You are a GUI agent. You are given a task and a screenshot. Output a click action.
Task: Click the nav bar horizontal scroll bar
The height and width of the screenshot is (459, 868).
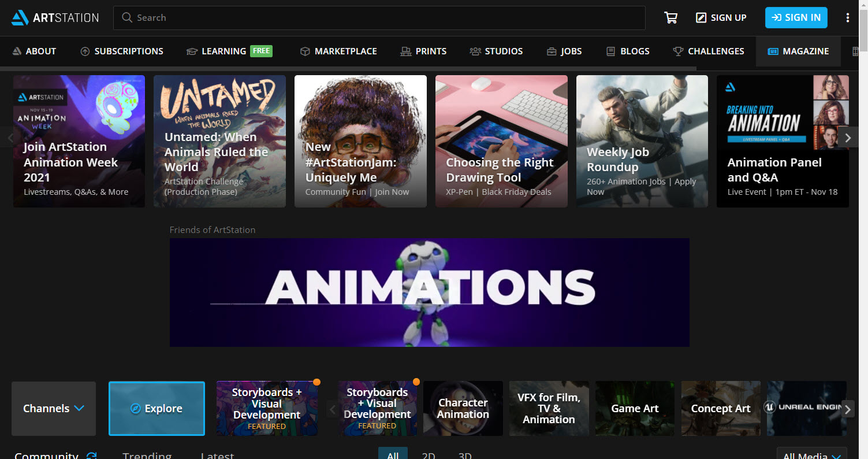tap(348, 68)
